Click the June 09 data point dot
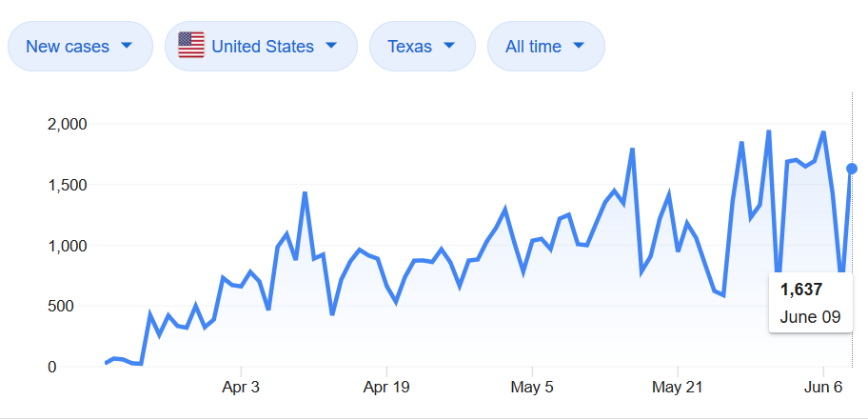 click(852, 169)
